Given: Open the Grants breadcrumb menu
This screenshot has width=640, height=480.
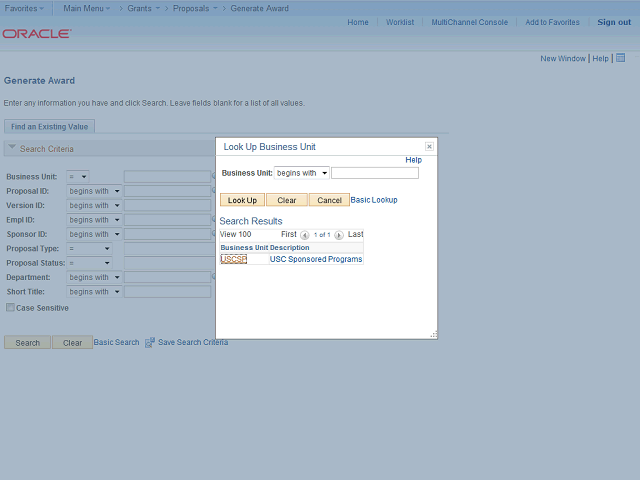Looking at the screenshot, I should click(x=144, y=8).
